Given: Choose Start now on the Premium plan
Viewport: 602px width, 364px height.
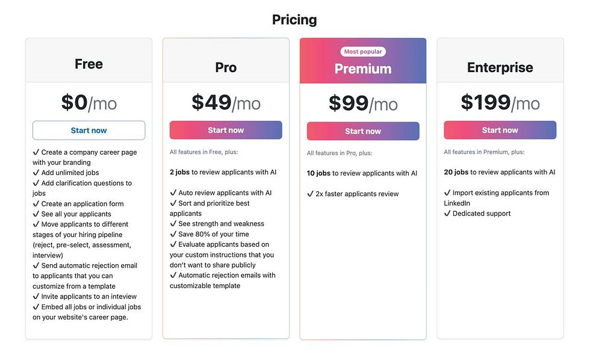Looking at the screenshot, I should tap(363, 131).
